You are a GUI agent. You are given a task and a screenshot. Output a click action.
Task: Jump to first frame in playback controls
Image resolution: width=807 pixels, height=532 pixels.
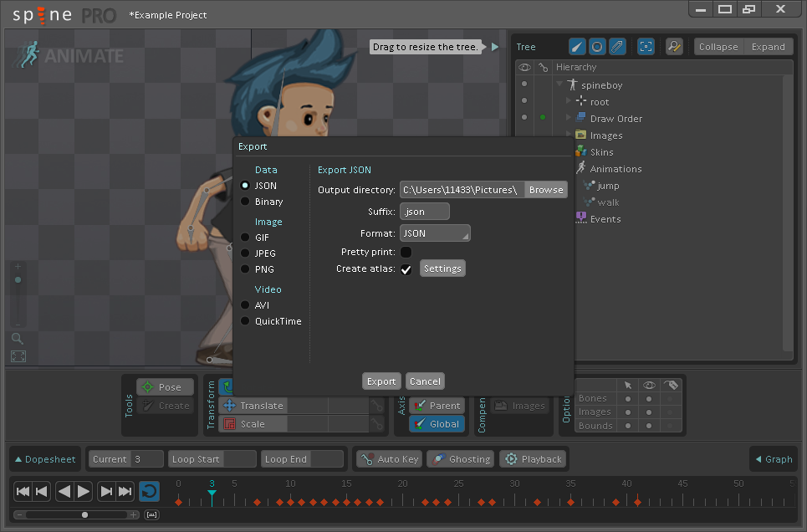[x=23, y=491]
